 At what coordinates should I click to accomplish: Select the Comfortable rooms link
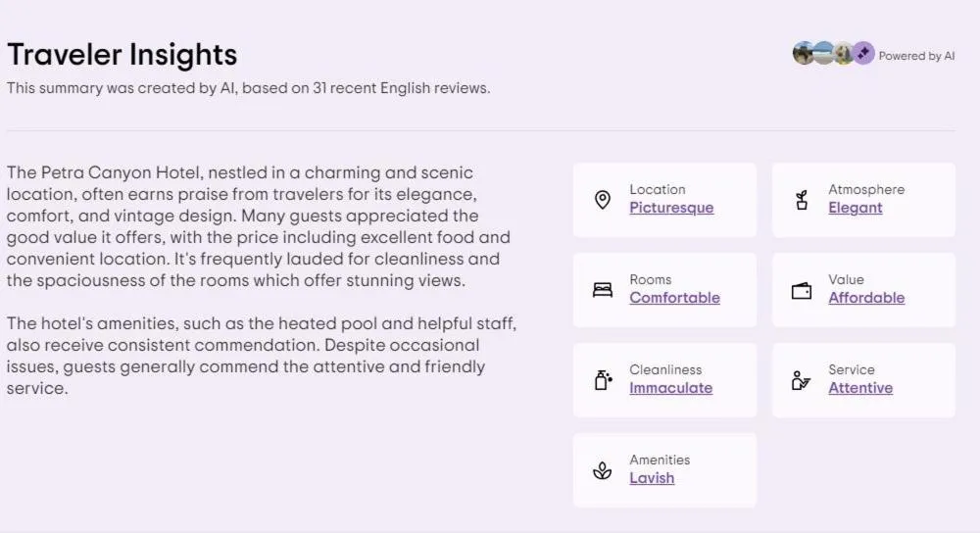tap(674, 298)
